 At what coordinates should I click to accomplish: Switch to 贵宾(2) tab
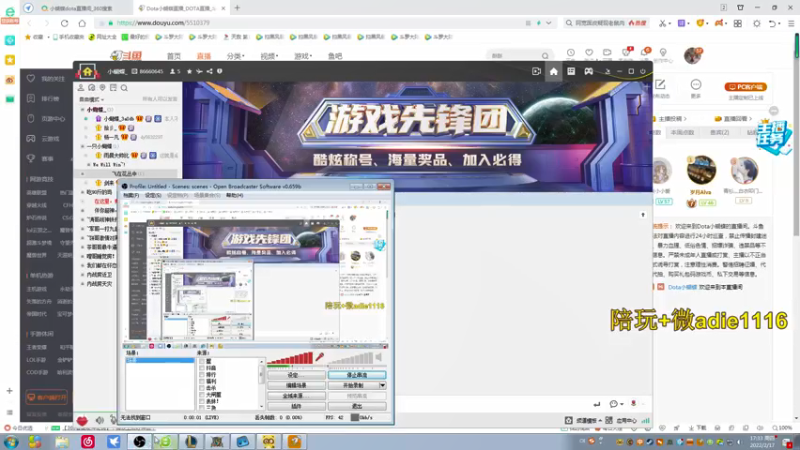tap(719, 133)
